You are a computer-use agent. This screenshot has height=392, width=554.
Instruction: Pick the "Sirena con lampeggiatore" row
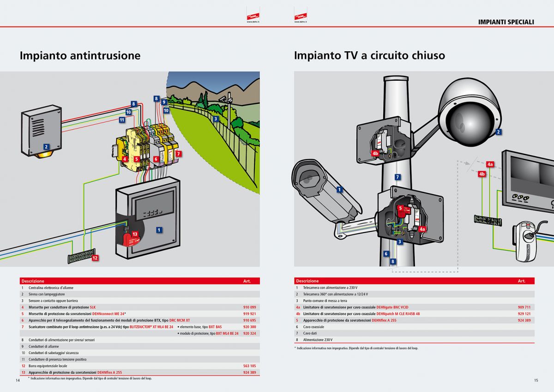click(x=140, y=294)
